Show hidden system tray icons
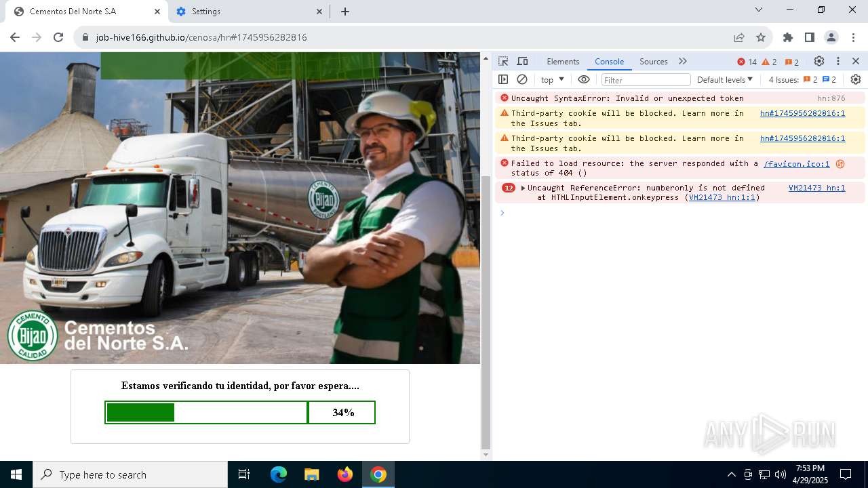This screenshot has height=488, width=868. pyautogui.click(x=731, y=474)
